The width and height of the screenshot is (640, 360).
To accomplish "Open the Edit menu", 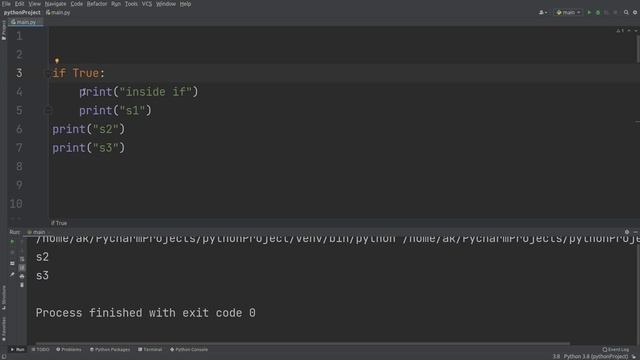I will coord(19,4).
